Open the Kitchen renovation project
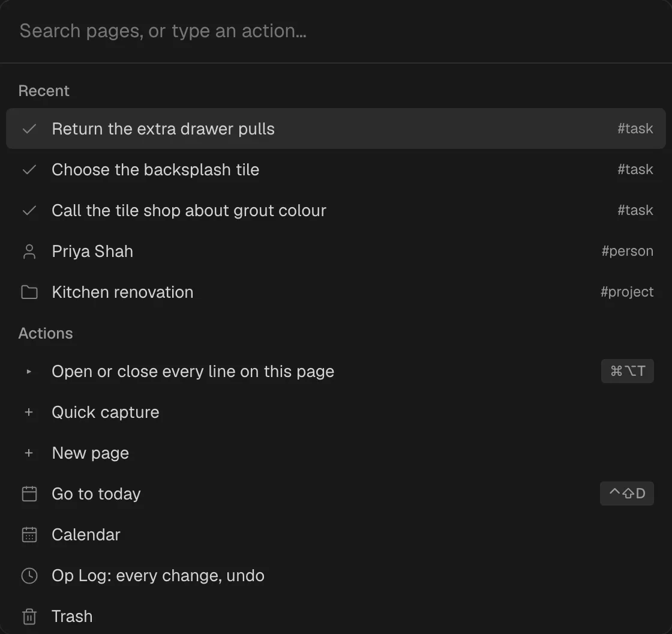Image resolution: width=672 pixels, height=634 pixels. (336, 292)
